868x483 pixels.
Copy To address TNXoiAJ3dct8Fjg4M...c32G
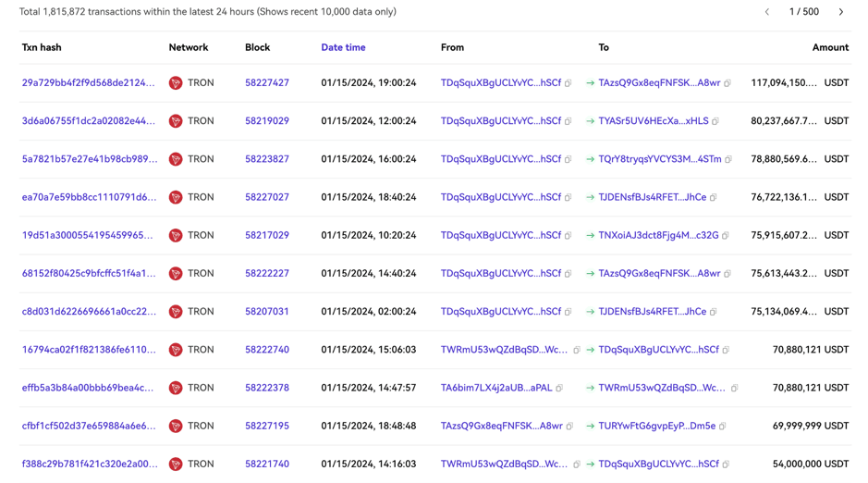pos(726,236)
